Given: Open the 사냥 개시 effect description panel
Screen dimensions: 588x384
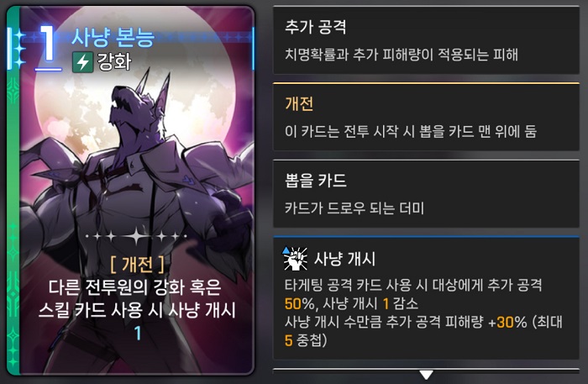Looking at the screenshot, I should [x=426, y=298].
